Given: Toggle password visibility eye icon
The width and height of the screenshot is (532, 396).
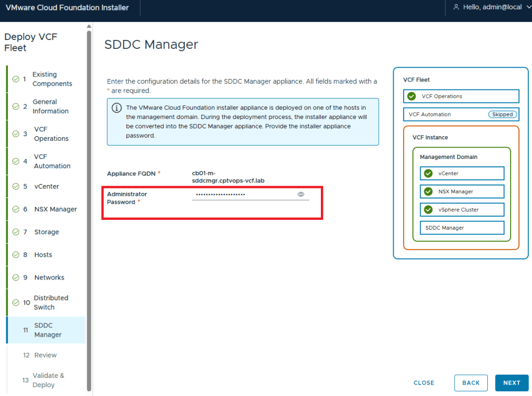Looking at the screenshot, I should pos(301,194).
